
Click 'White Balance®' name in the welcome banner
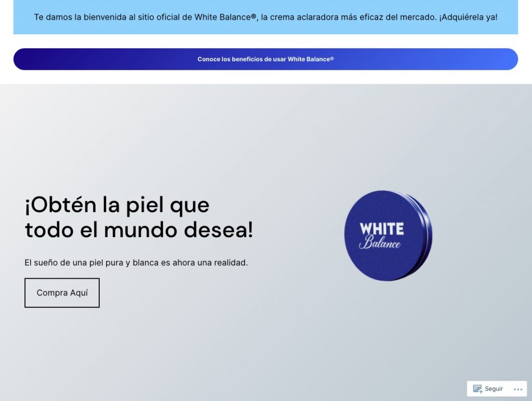pyautogui.click(x=225, y=17)
